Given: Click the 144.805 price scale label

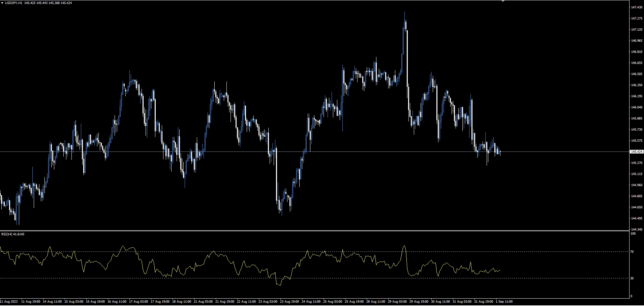Looking at the screenshot, I should pos(636,196).
